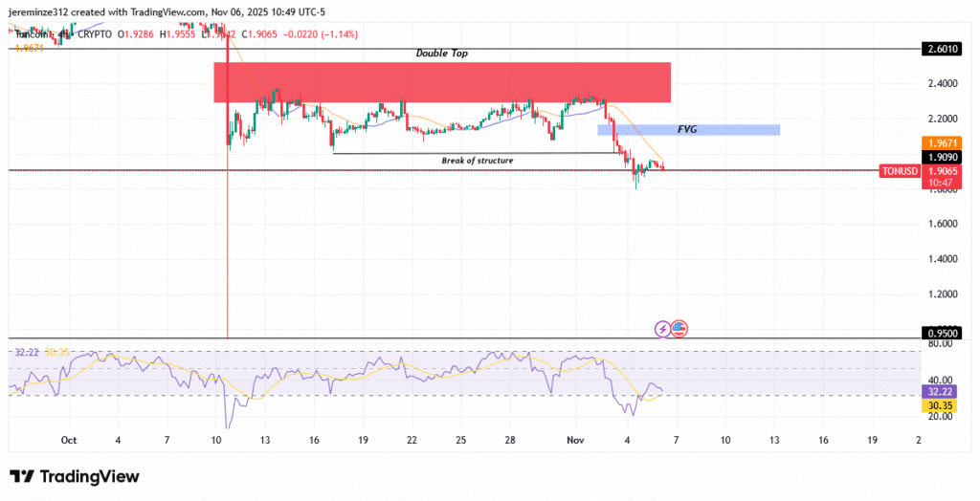980x501 pixels.
Task: Click the '22' date axis label
Action: click(412, 441)
